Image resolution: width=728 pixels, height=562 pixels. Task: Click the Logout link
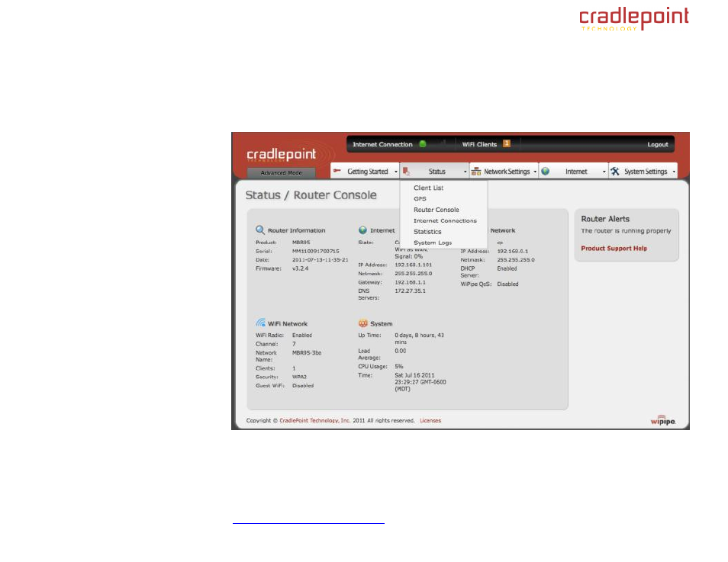click(x=658, y=144)
